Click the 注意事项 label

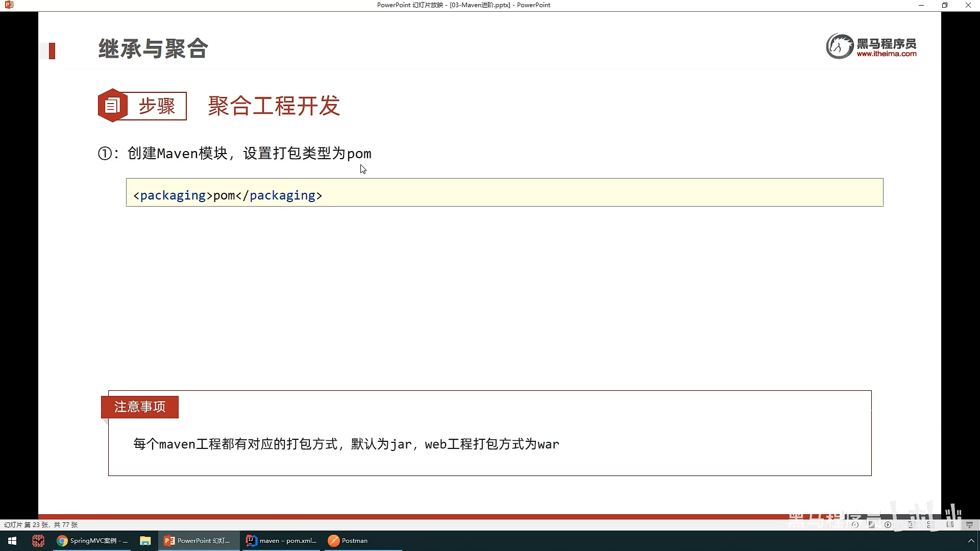click(140, 407)
